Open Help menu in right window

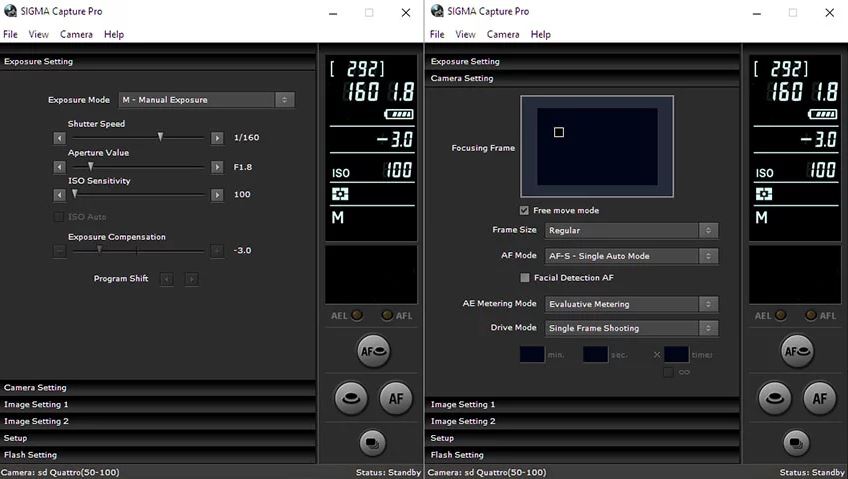(540, 34)
